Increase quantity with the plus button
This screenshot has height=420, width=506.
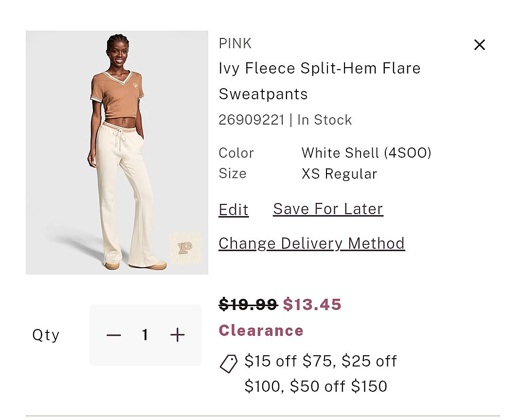(178, 335)
